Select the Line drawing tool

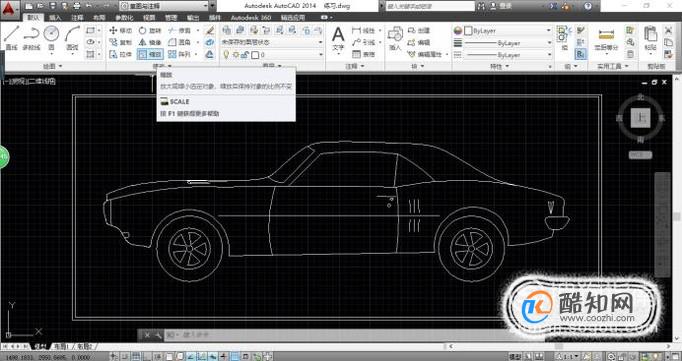11,37
